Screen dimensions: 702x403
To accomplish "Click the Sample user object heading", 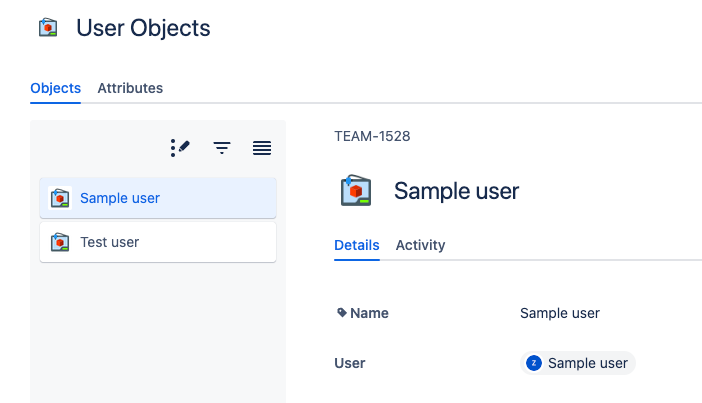I will (456, 190).
